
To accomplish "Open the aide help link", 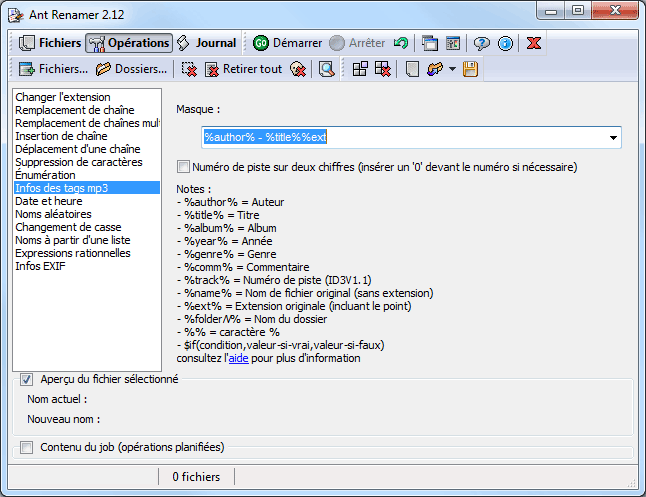I will [238, 358].
